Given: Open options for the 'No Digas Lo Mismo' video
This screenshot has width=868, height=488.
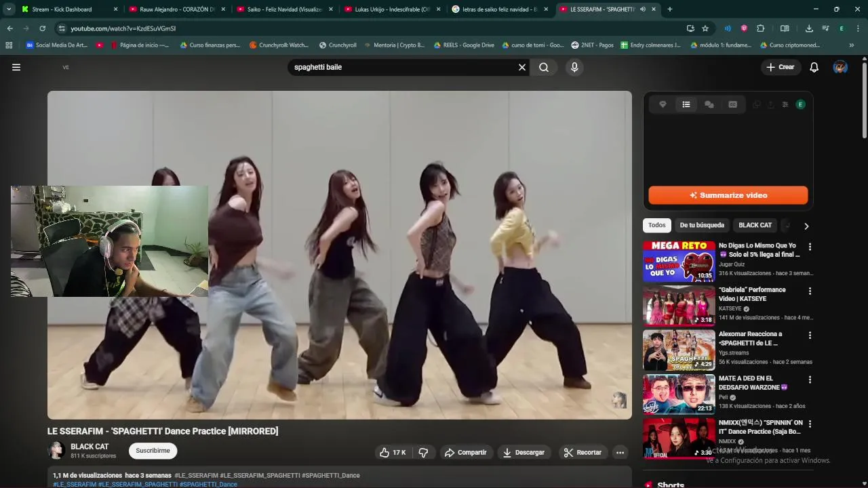Looking at the screenshot, I should click(810, 247).
